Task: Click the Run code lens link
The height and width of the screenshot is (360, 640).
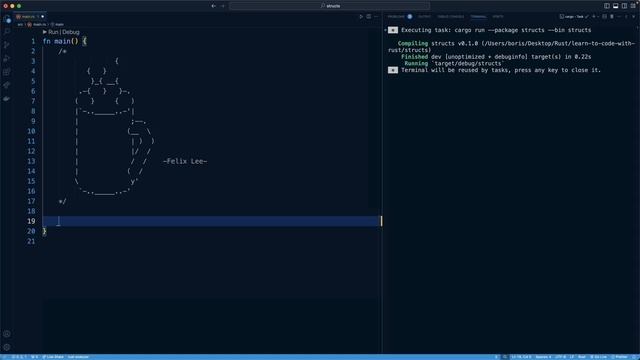Action: tap(53, 32)
